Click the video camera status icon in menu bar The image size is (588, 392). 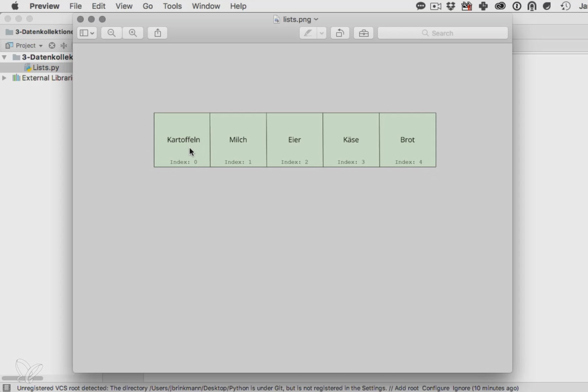(x=436, y=6)
